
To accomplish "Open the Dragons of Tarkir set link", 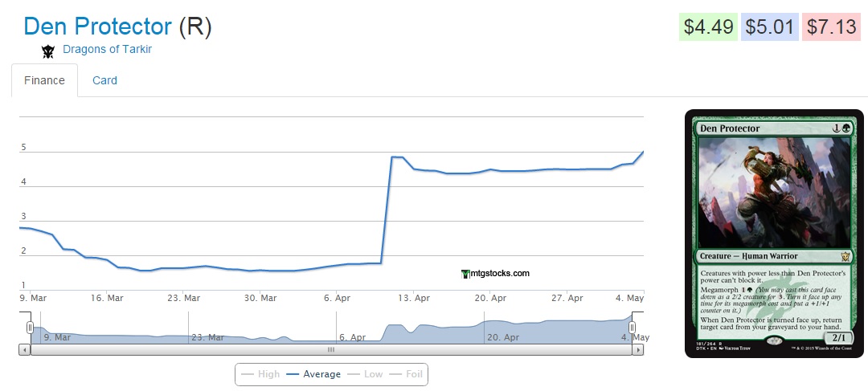I will (x=107, y=49).
